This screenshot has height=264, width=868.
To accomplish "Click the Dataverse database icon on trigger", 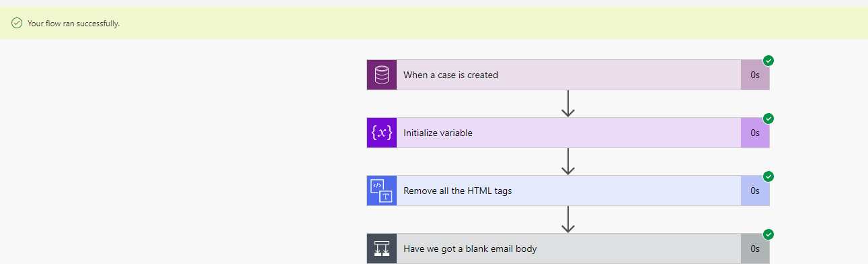I will [381, 75].
